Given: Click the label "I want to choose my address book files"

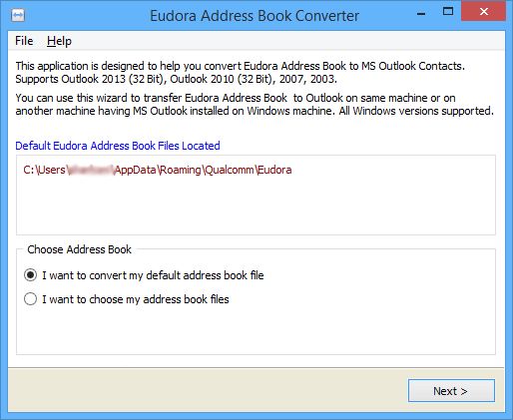Looking at the screenshot, I should coord(136,299).
